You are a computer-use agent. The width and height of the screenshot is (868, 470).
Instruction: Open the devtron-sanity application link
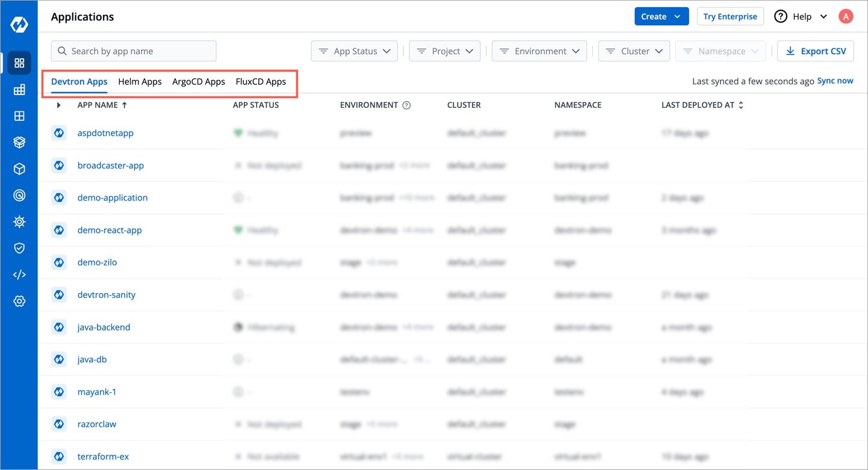click(107, 295)
